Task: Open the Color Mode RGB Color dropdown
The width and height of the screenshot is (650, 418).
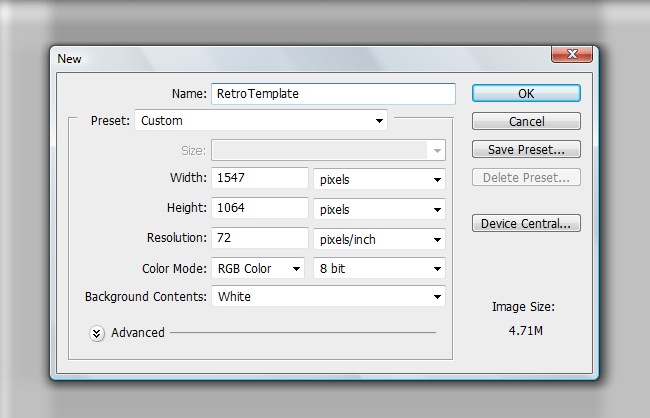Action: pyautogui.click(x=256, y=268)
